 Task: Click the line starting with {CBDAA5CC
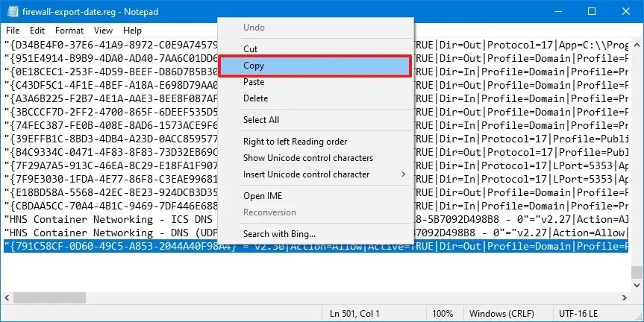(110, 206)
